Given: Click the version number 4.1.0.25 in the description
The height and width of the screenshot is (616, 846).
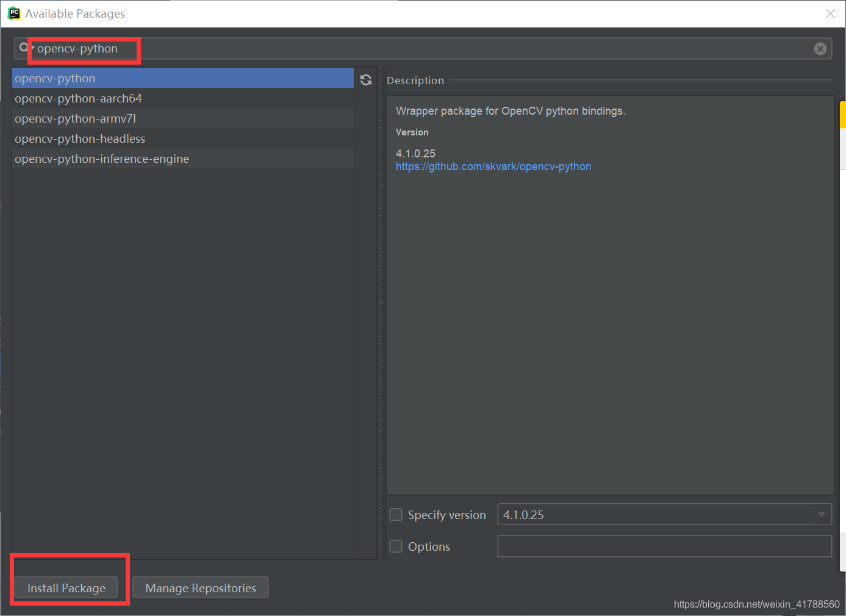Looking at the screenshot, I should pyautogui.click(x=415, y=154).
